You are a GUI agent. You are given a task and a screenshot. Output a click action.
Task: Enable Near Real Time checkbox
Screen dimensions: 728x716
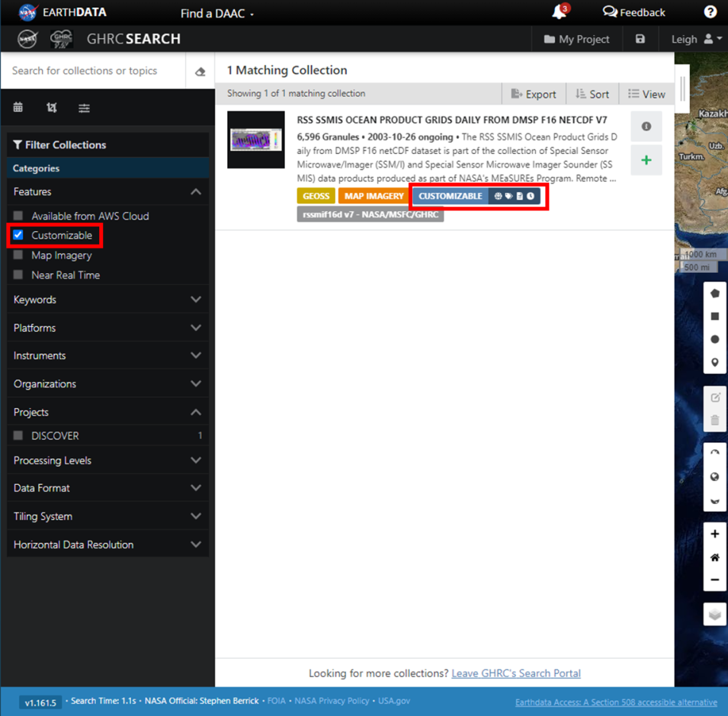tap(18, 275)
